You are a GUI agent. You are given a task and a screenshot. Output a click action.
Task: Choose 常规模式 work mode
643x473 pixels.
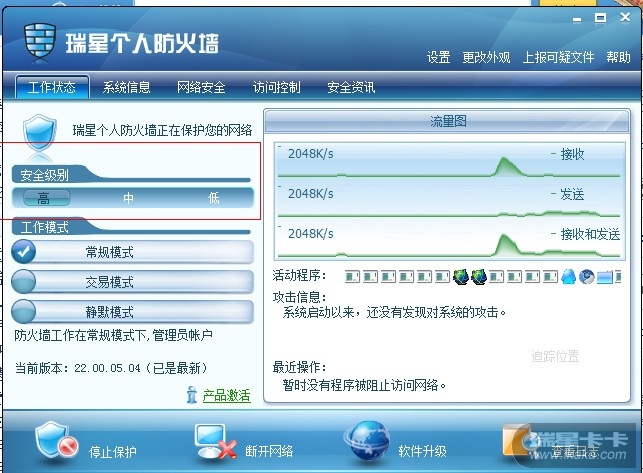tap(132, 251)
